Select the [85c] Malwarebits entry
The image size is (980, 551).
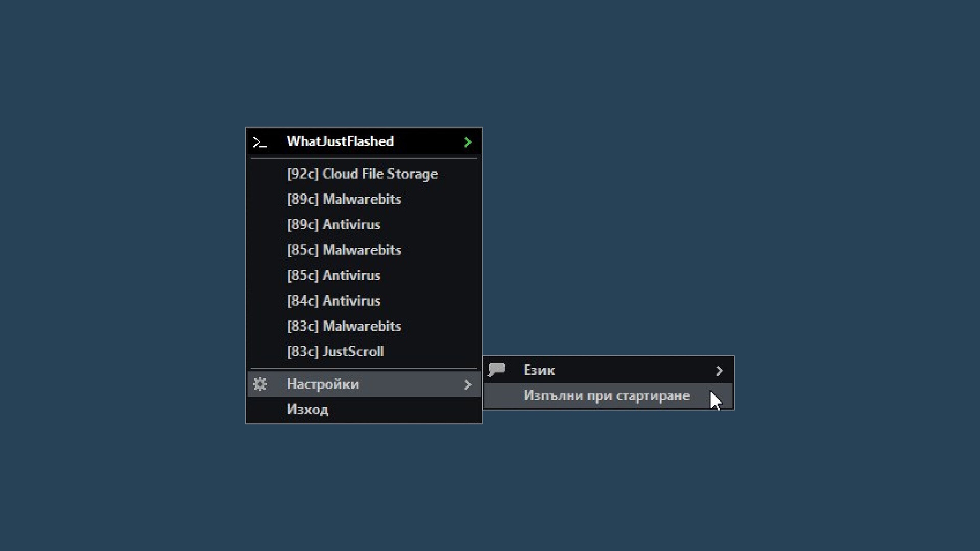(x=344, y=250)
